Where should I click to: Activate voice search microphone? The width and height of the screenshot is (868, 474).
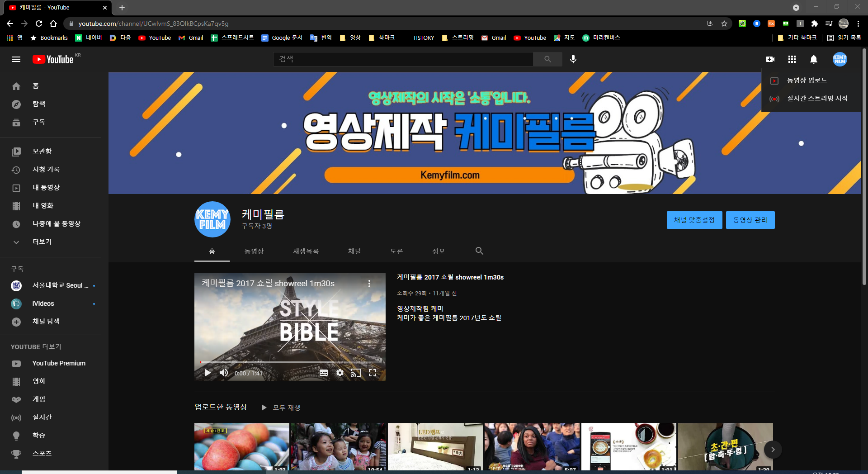point(573,59)
